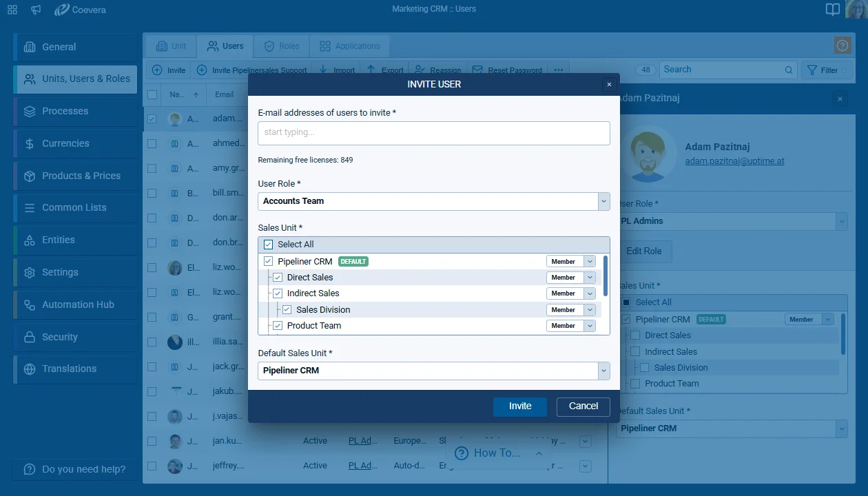The width and height of the screenshot is (868, 496).
Task: Toggle Direct Sales checkbox in dialog
Action: click(x=278, y=278)
